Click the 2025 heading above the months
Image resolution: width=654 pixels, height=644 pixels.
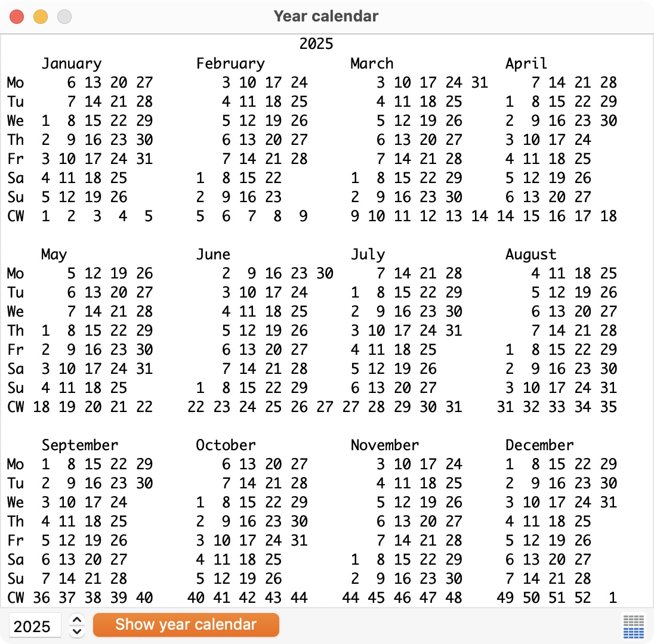316,44
